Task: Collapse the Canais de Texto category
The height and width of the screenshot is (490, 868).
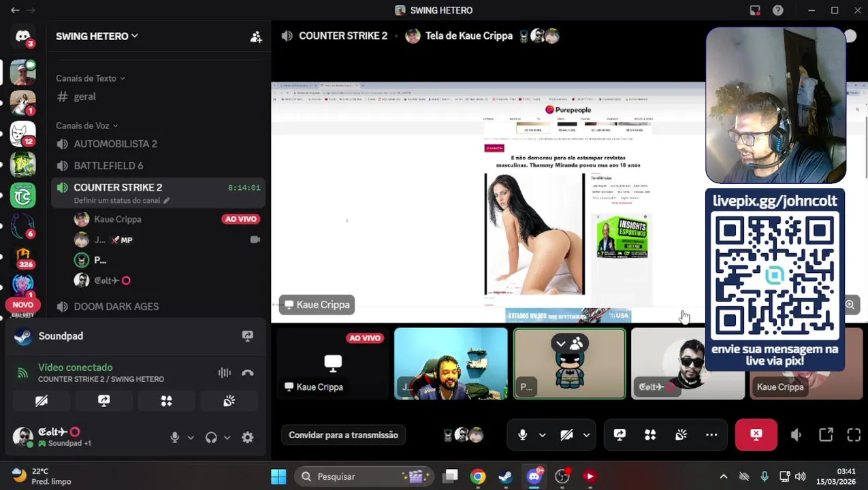Action: [90, 78]
